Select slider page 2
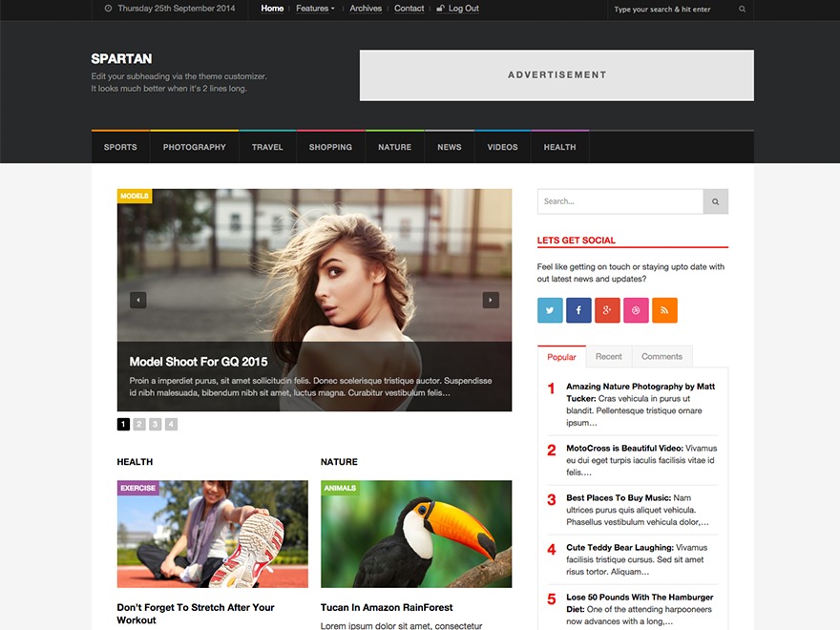The image size is (840, 630). pos(139,424)
